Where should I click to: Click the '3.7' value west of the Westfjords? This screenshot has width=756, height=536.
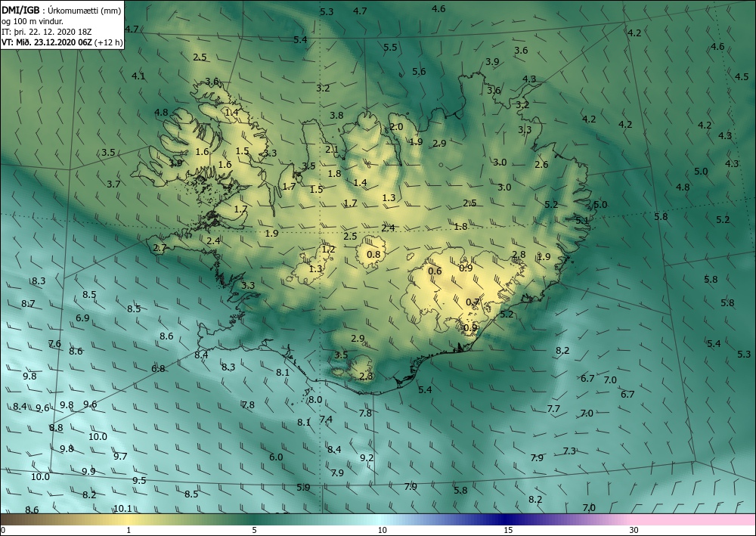[114, 184]
